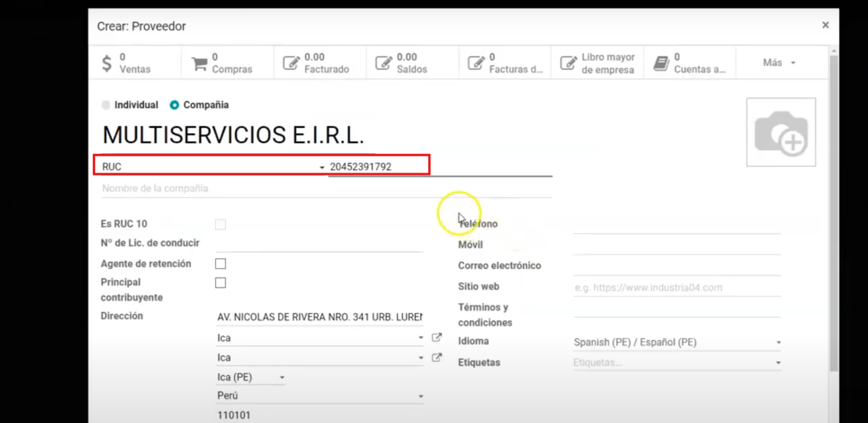Click the camera icon to add photo
The width and height of the screenshot is (868, 423).
pyautogui.click(x=780, y=132)
